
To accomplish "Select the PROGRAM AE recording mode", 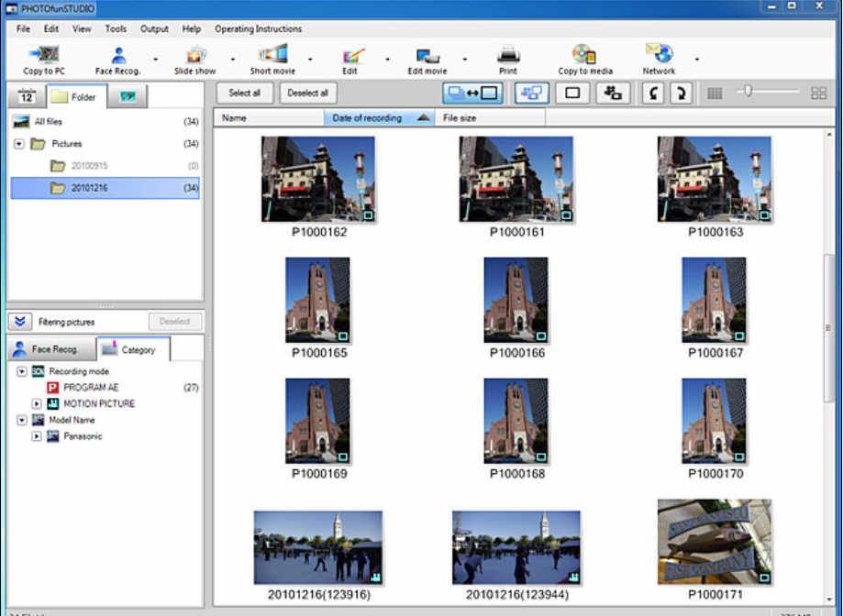I will click(91, 387).
